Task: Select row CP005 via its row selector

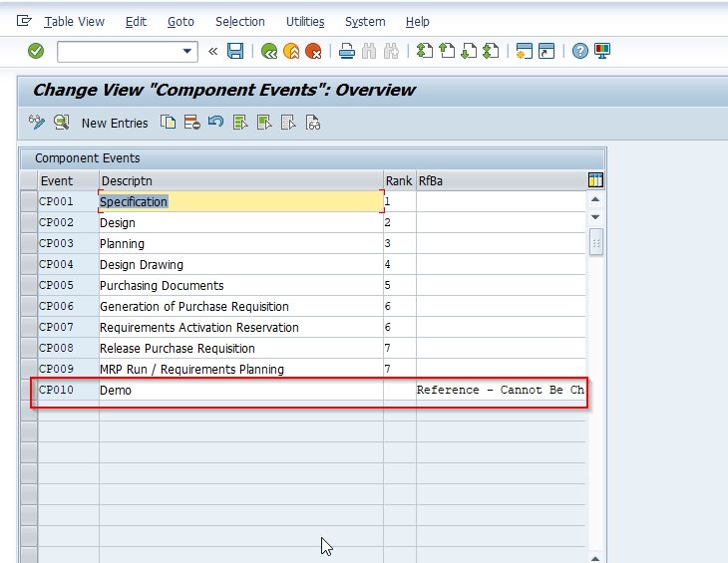Action: point(29,285)
